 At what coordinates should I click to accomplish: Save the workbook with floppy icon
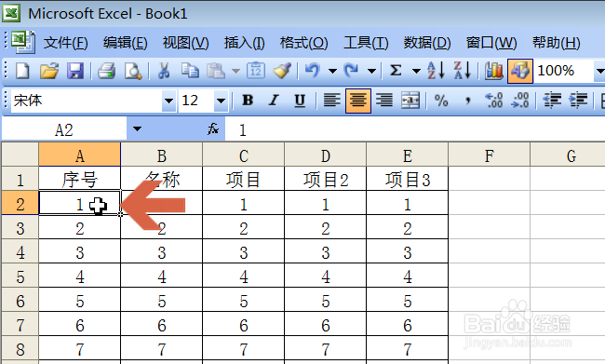tap(75, 71)
